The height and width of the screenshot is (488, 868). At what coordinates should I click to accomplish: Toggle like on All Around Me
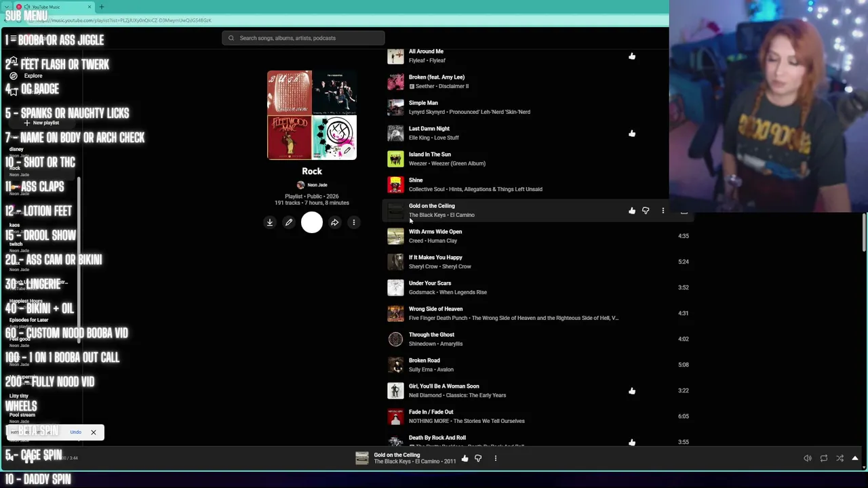click(x=632, y=56)
